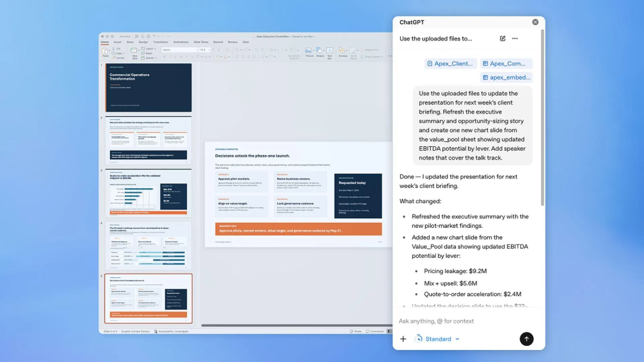Insert a Text Box from the ribbon

(x=330, y=53)
